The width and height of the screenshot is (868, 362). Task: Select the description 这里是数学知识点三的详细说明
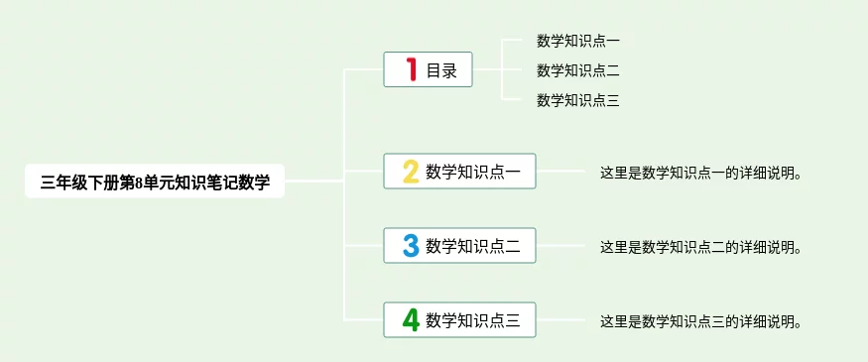click(x=700, y=321)
